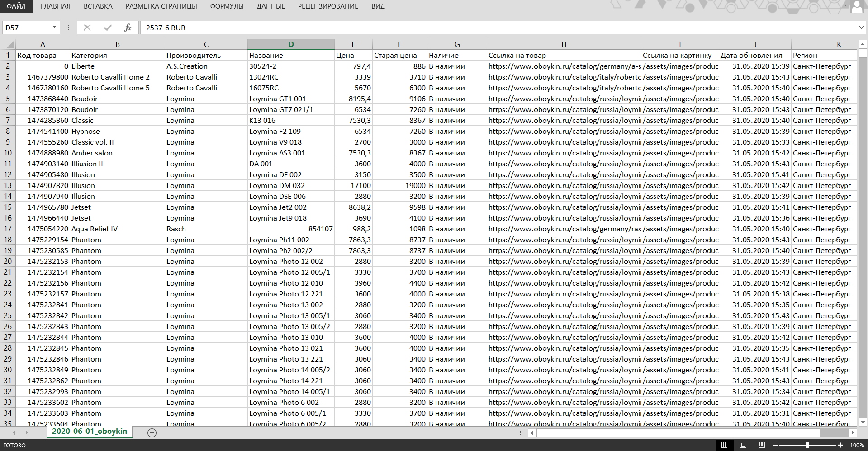Image resolution: width=868 pixels, height=451 pixels.
Task: Click price cell 17100
Action: point(353,185)
